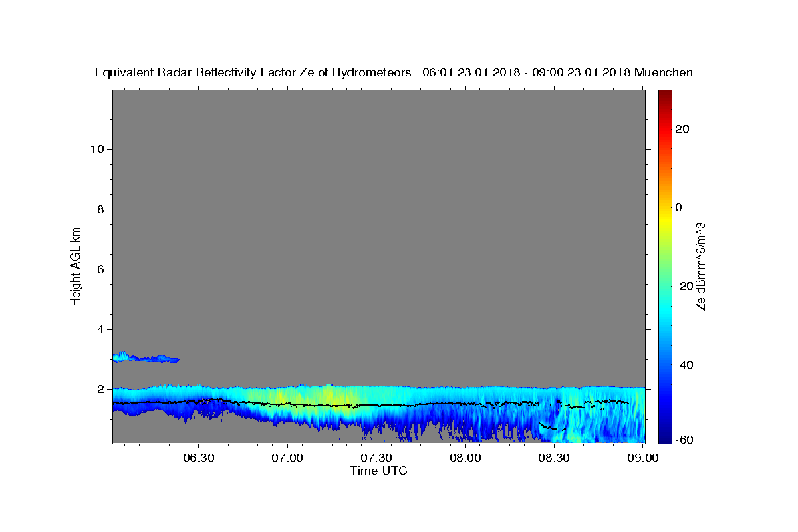Click the height tick label 2
Image resolution: width=798 pixels, height=532 pixels.
point(100,389)
